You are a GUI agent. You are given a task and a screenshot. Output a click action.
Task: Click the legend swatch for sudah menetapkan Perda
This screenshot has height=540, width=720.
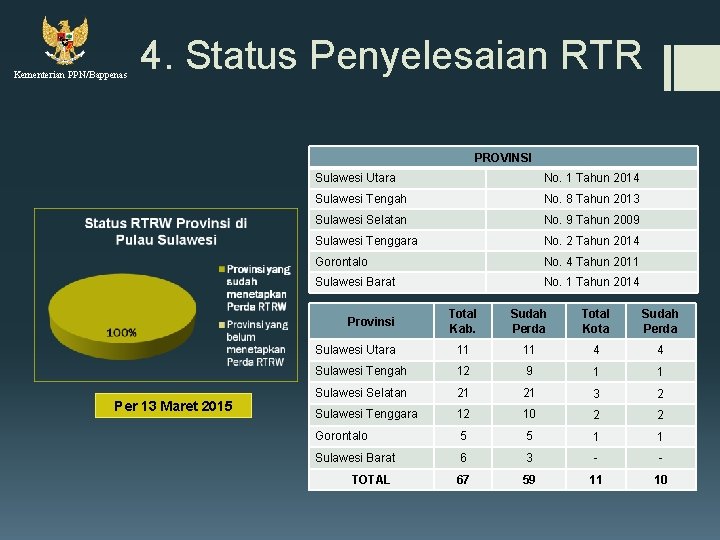(x=222, y=269)
